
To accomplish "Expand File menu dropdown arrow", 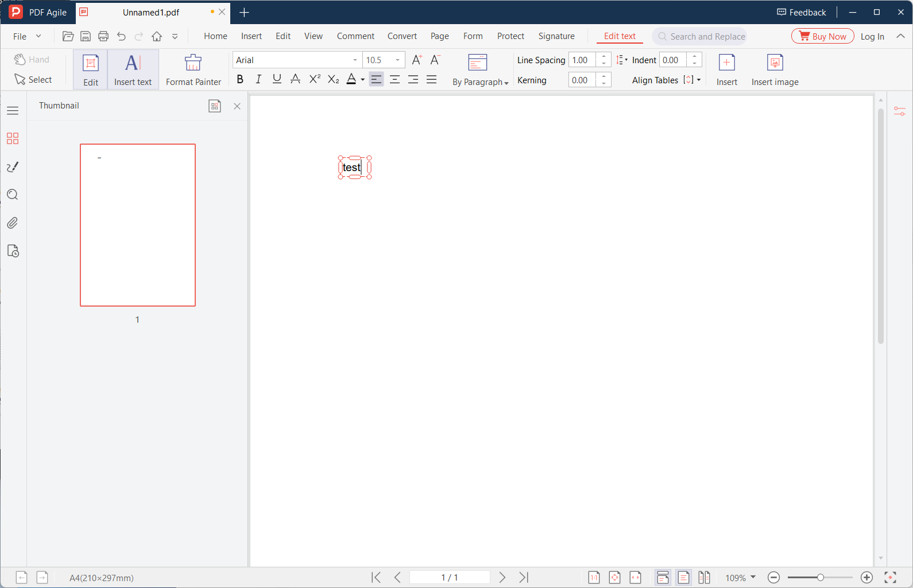I will click(38, 36).
